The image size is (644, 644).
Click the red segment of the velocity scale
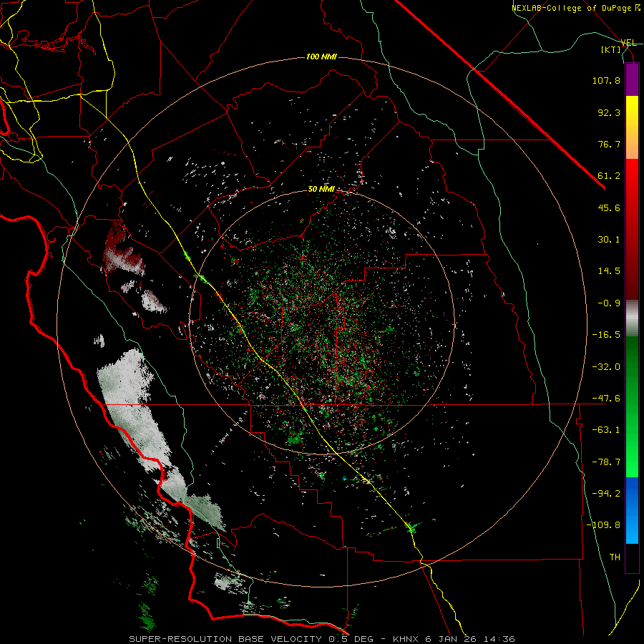[x=632, y=229]
